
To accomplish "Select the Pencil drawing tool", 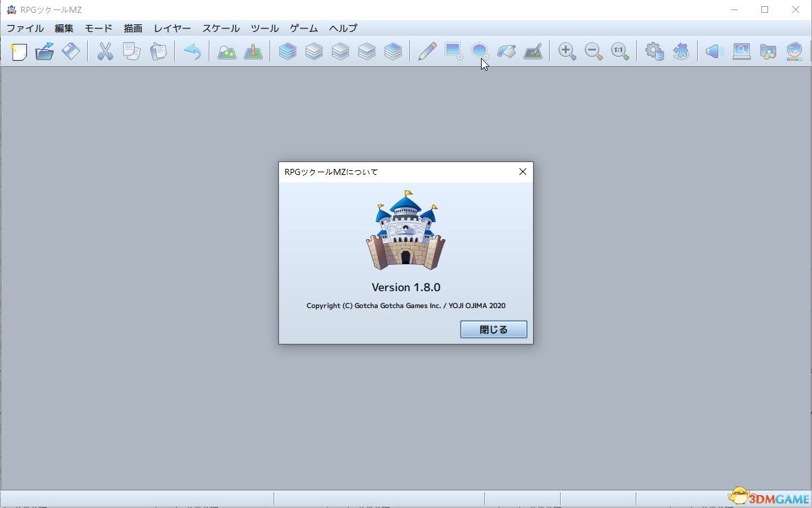I will coord(427,51).
